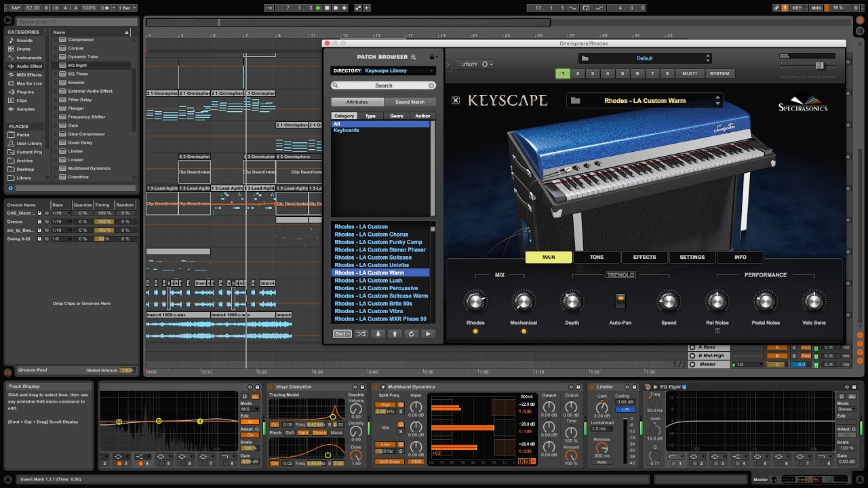Toggle the Auto-Pan tremolo switch
Viewport: 868px width, 488px height.
pos(620,300)
